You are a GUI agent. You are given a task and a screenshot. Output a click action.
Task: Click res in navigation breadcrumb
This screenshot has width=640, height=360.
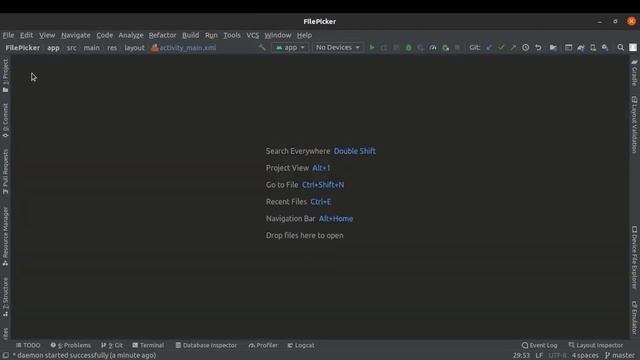click(112, 48)
